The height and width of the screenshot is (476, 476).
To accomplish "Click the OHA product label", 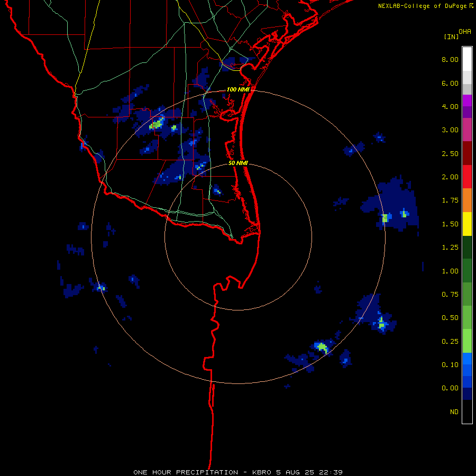I will coord(465,31).
